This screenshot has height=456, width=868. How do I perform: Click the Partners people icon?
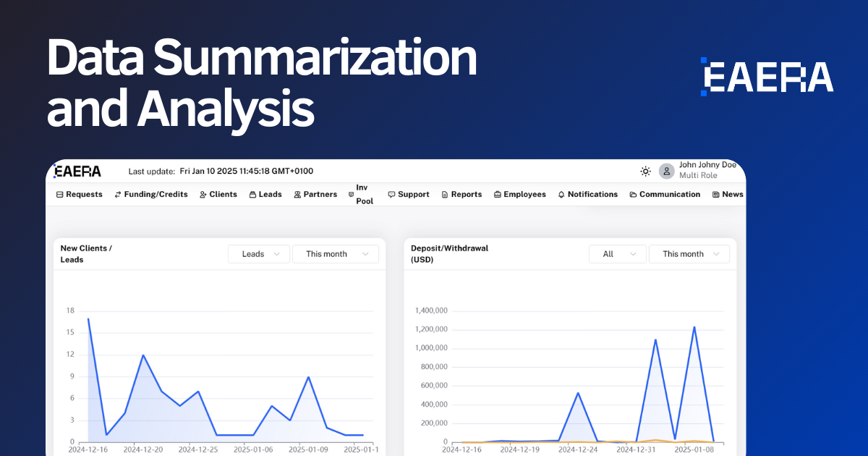coord(297,195)
